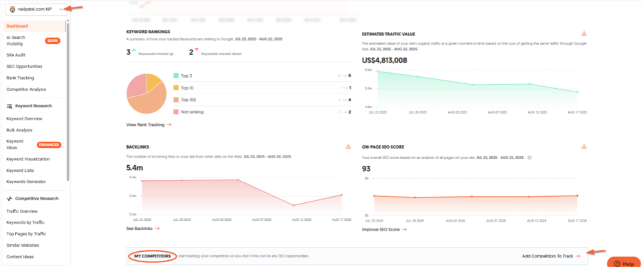Click the keyword rankings pie chart
The width and height of the screenshot is (644, 267).
(147, 94)
